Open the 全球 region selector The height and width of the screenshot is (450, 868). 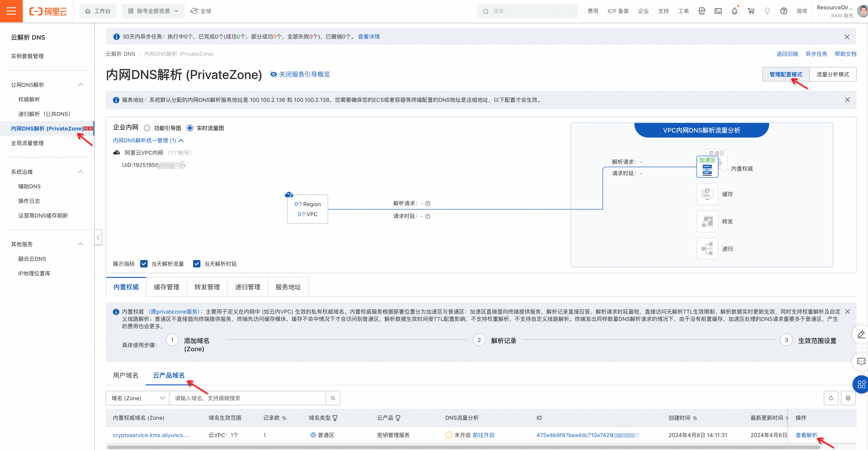click(x=201, y=11)
